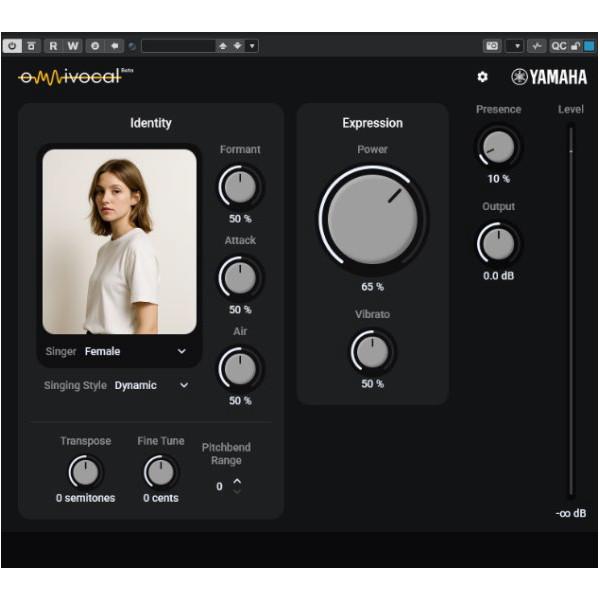The width and height of the screenshot is (600, 600).
Task: Enable Read automation (R button)
Action: click(x=53, y=46)
